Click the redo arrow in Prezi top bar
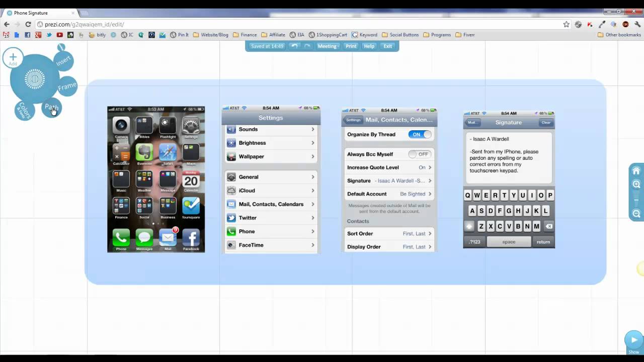 (x=307, y=46)
